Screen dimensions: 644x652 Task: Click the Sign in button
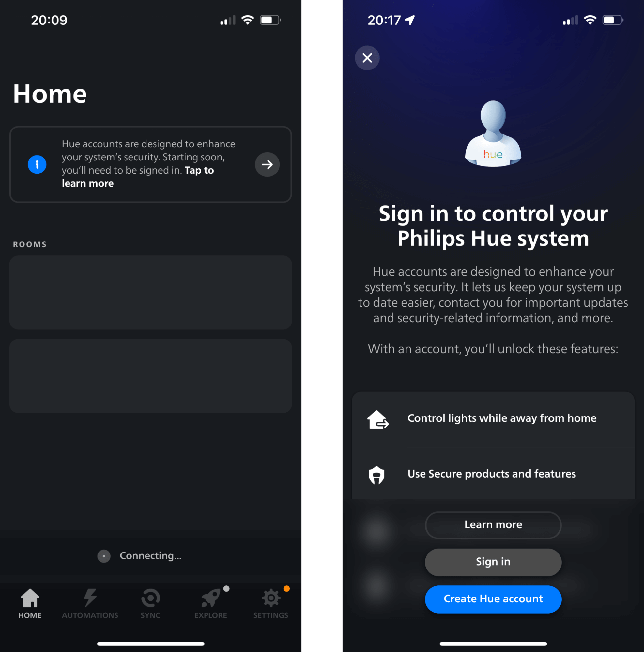(x=493, y=561)
